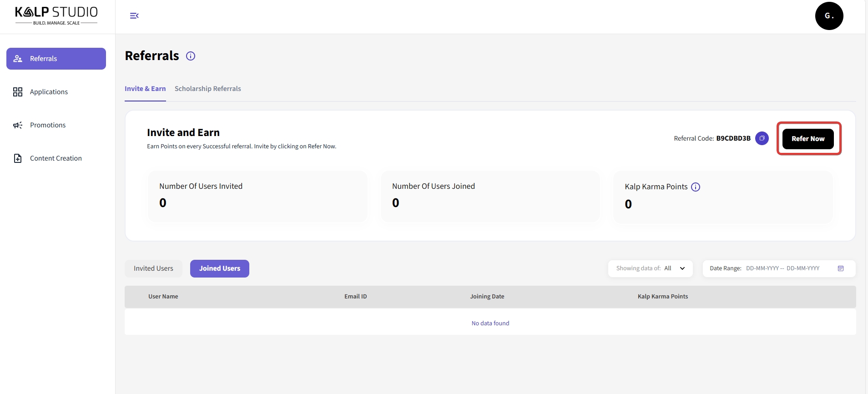Click the User Name column header
Viewport: 868px width, 394px height.
[x=163, y=297]
